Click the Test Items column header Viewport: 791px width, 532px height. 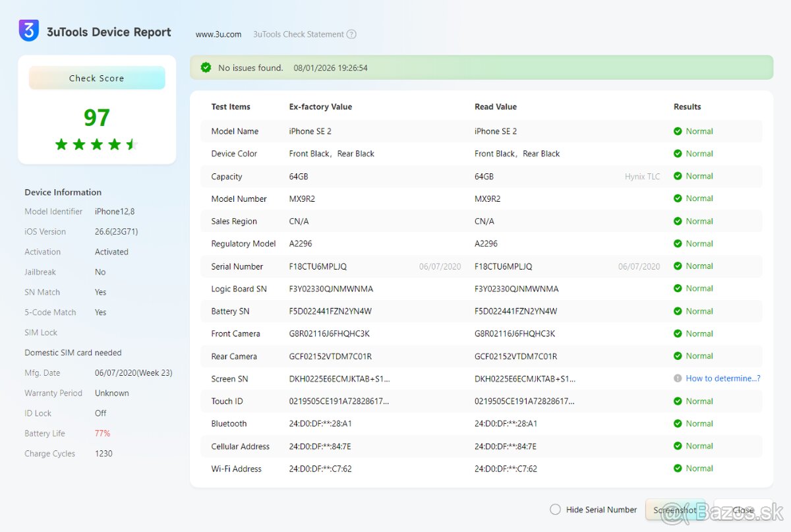pyautogui.click(x=231, y=107)
